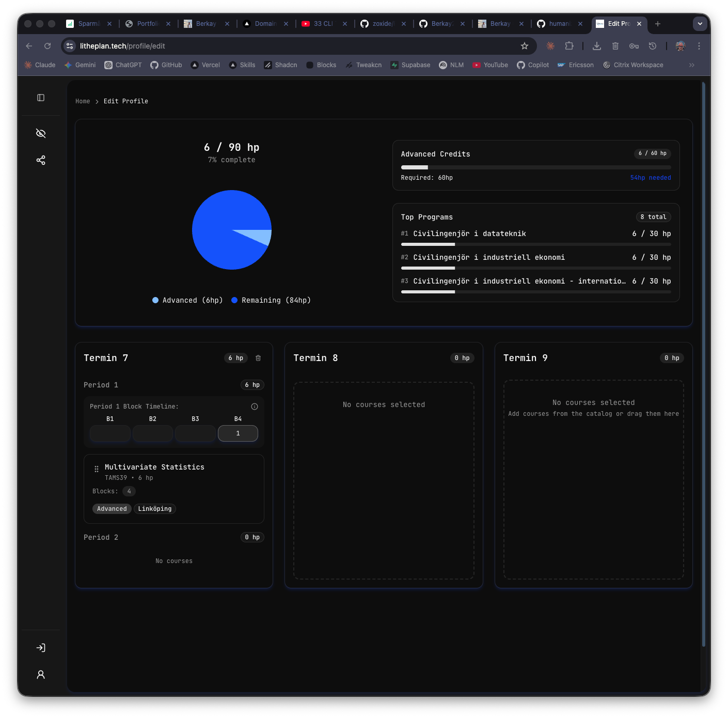Open the site settings dropdown in the address bar
Image resolution: width=728 pixels, height=718 pixels.
pos(69,46)
